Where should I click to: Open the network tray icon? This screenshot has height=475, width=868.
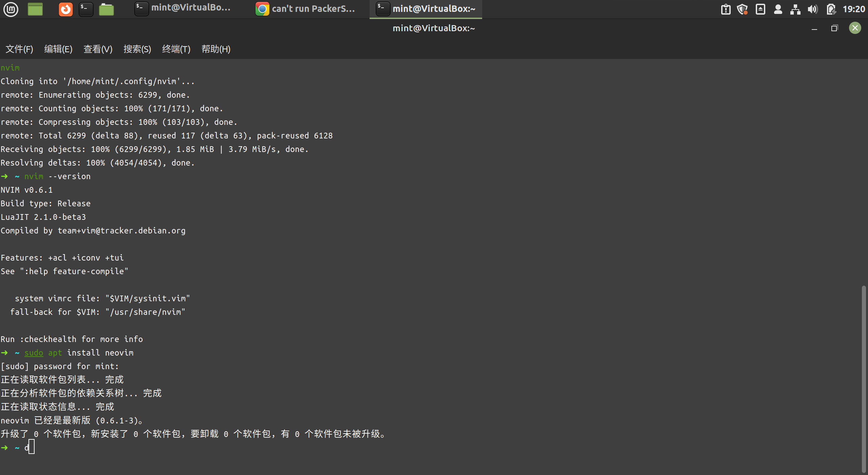[795, 9]
